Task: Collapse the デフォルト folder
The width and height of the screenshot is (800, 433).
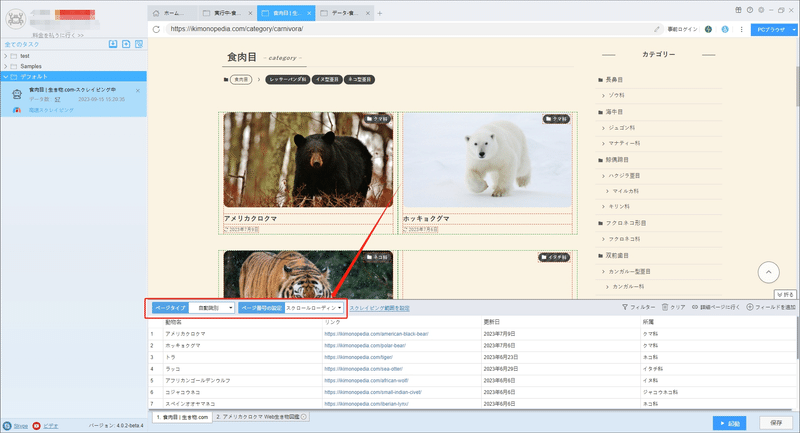Action: pos(6,77)
